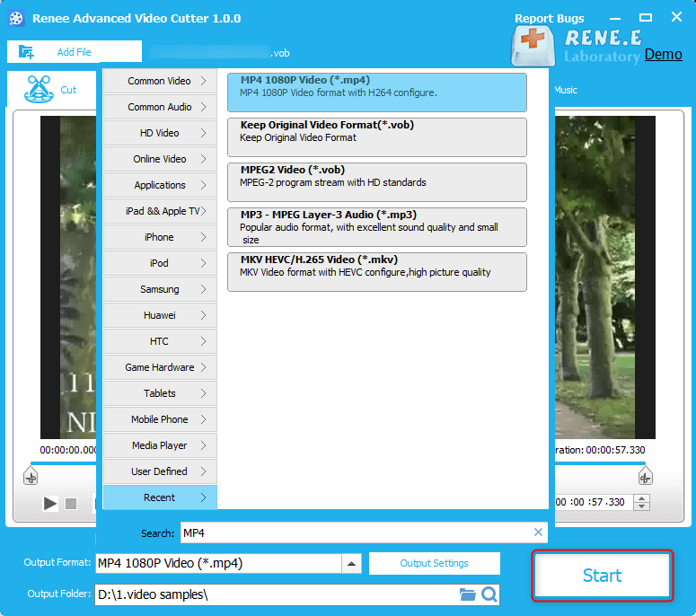Click the Rene.E Laboratory logo
This screenshot has height=616, width=696.
pos(575,45)
